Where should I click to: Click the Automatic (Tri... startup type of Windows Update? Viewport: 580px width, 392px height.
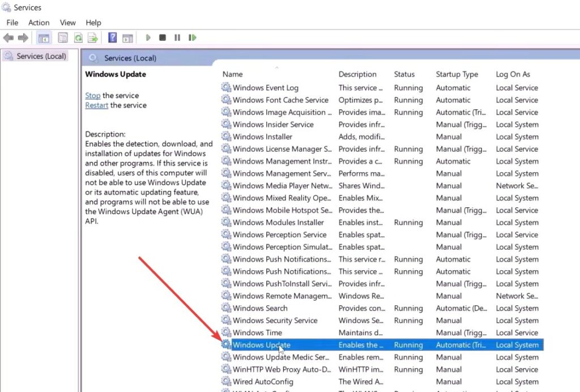461,345
